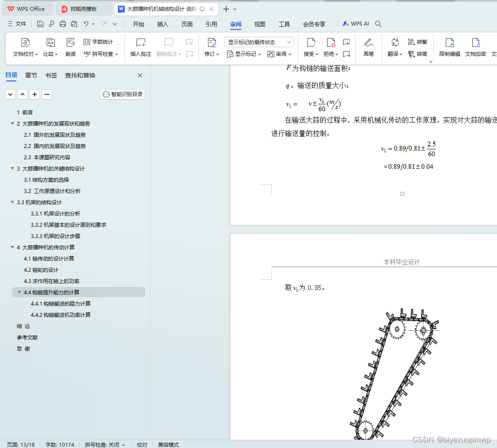Go to 1 前言 heading
The height and width of the screenshot is (448, 497).
tap(25, 113)
